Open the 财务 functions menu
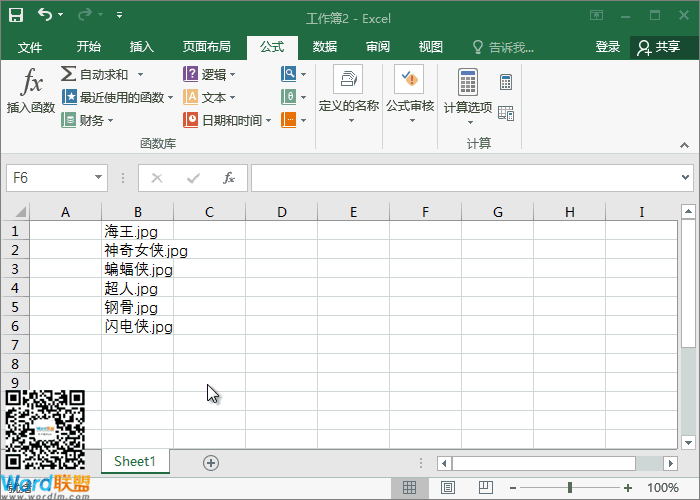This screenshot has height=500, width=700. (88, 120)
